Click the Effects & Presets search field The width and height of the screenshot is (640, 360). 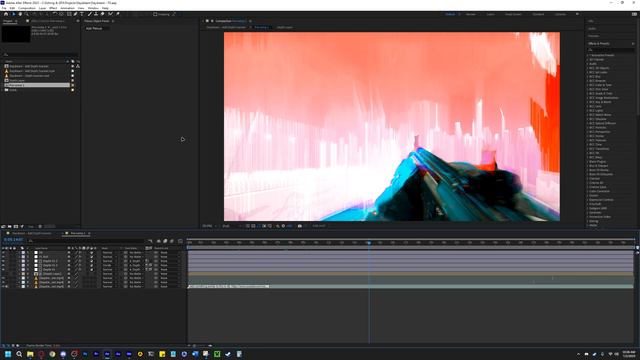(611, 50)
